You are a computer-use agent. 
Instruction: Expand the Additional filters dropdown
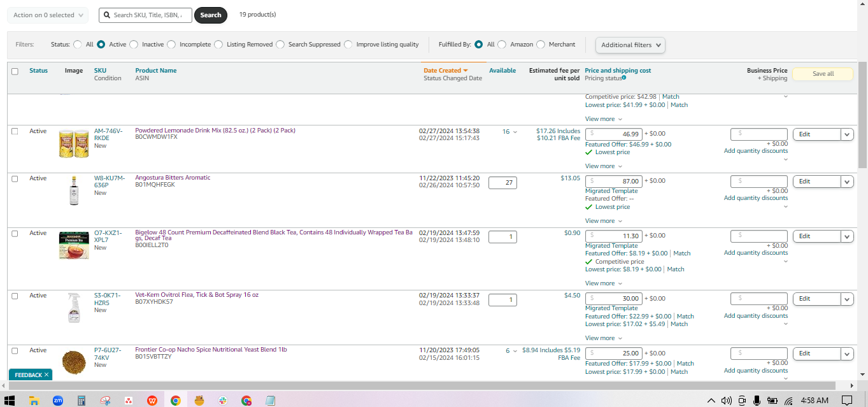(x=630, y=45)
